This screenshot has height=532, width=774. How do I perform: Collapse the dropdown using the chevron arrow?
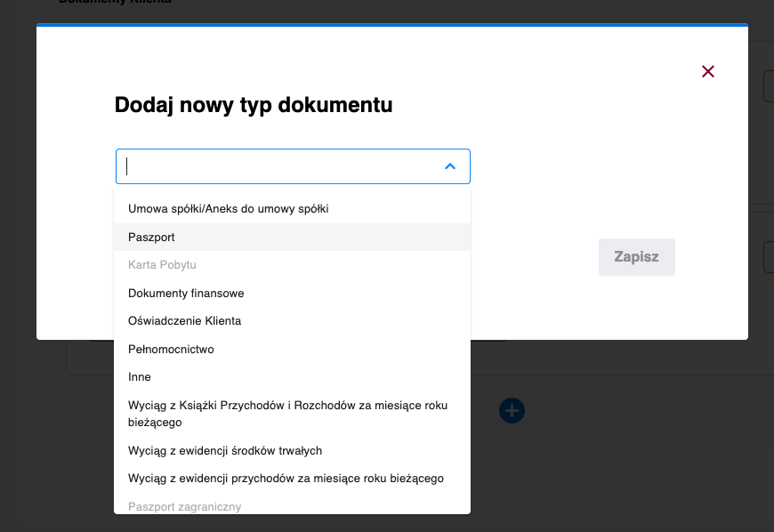450,166
